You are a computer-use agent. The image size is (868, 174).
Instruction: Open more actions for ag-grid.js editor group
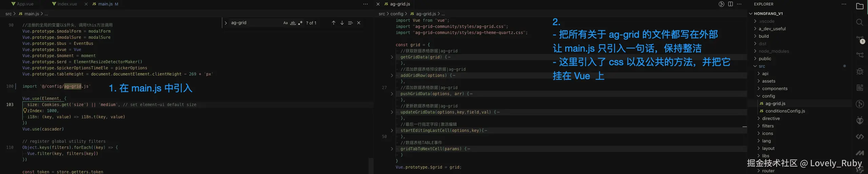point(739,4)
